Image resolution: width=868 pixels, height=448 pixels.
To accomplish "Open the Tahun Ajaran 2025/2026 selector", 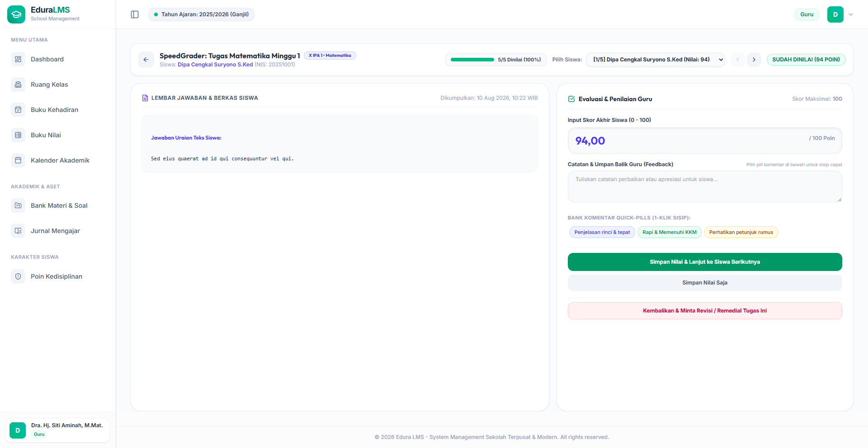I will click(201, 14).
